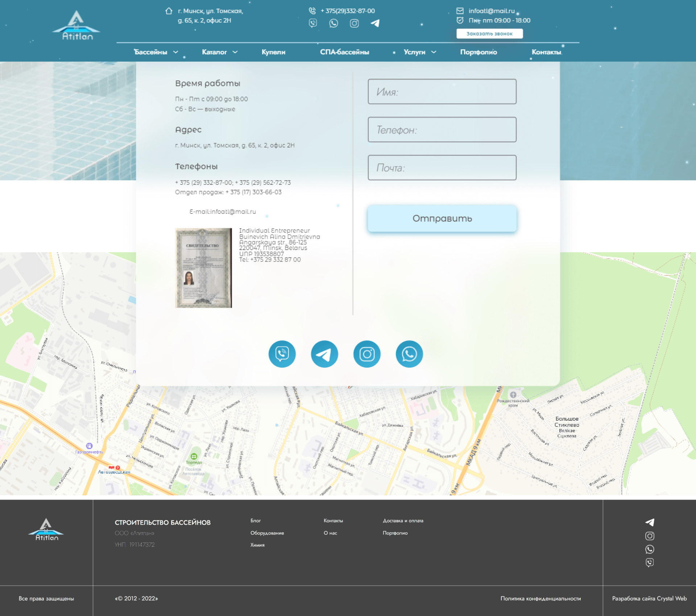This screenshot has height=616, width=696.
Task: Open Viber icon in the header
Action: tap(313, 23)
